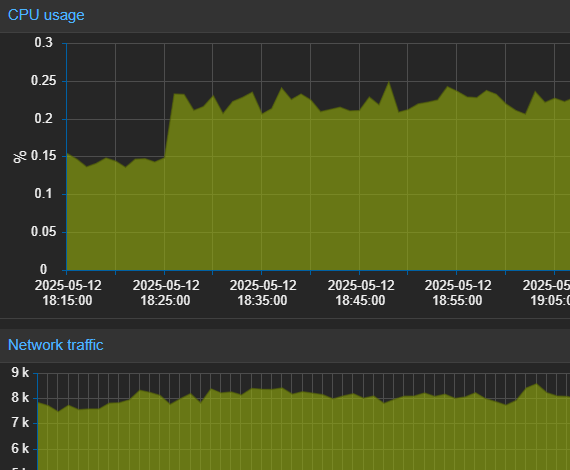Select the 9 k label on Network y-axis

20,373
